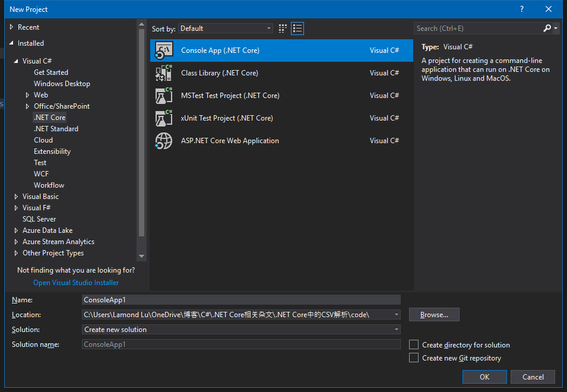Click the Solution name field

point(242,344)
